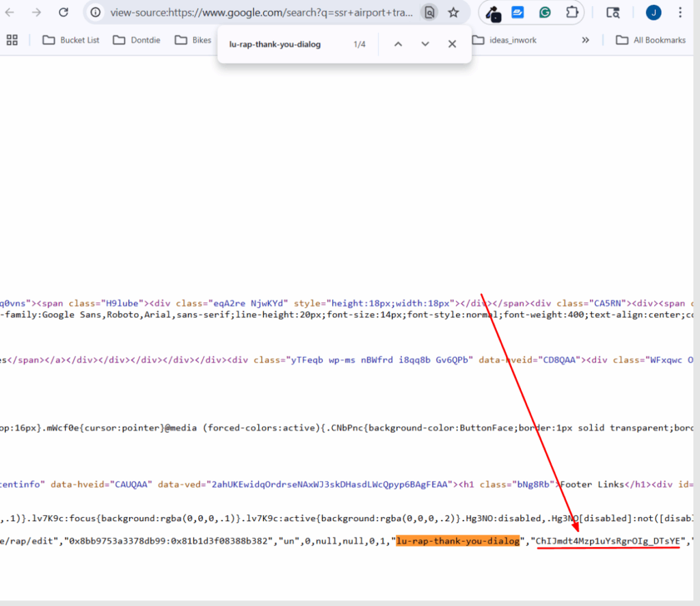Reload the page with the refresh icon
The image size is (700, 606).
point(64,12)
